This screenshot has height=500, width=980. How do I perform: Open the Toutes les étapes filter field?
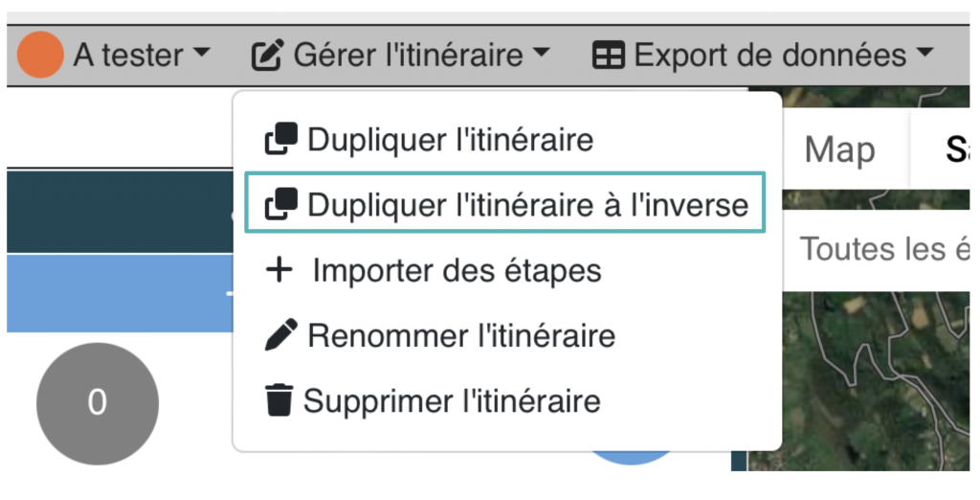point(876,249)
